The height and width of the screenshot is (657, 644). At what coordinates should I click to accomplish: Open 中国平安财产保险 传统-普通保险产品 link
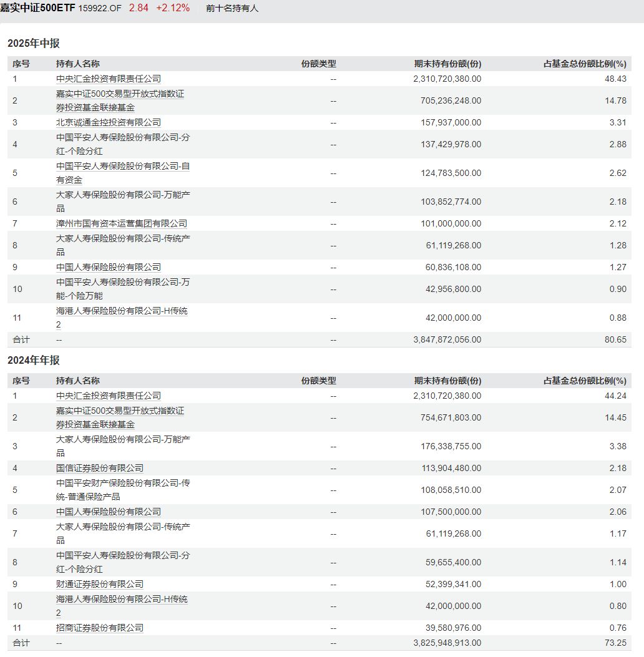pos(122,490)
